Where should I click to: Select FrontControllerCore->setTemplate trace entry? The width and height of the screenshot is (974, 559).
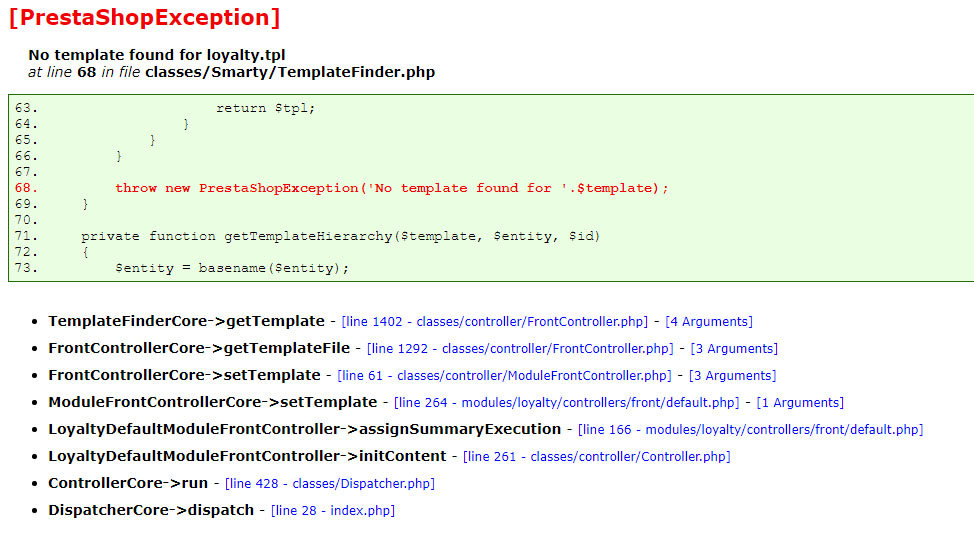tap(184, 375)
